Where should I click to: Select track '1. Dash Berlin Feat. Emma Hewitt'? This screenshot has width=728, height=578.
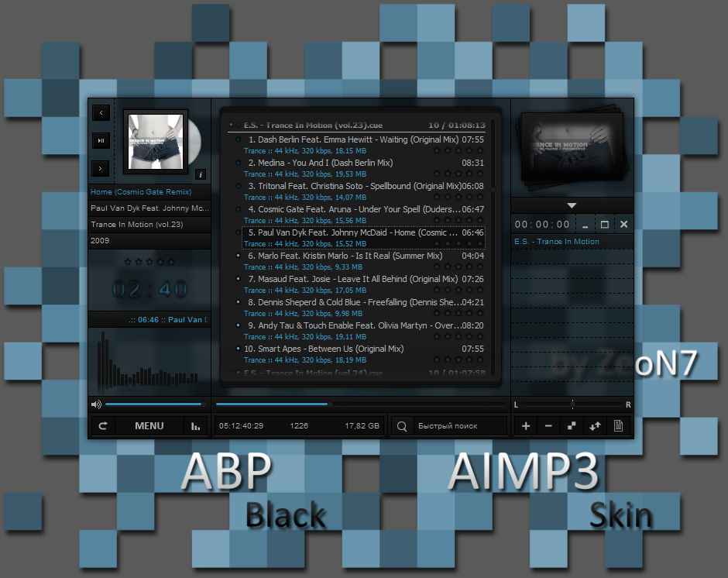click(x=364, y=144)
